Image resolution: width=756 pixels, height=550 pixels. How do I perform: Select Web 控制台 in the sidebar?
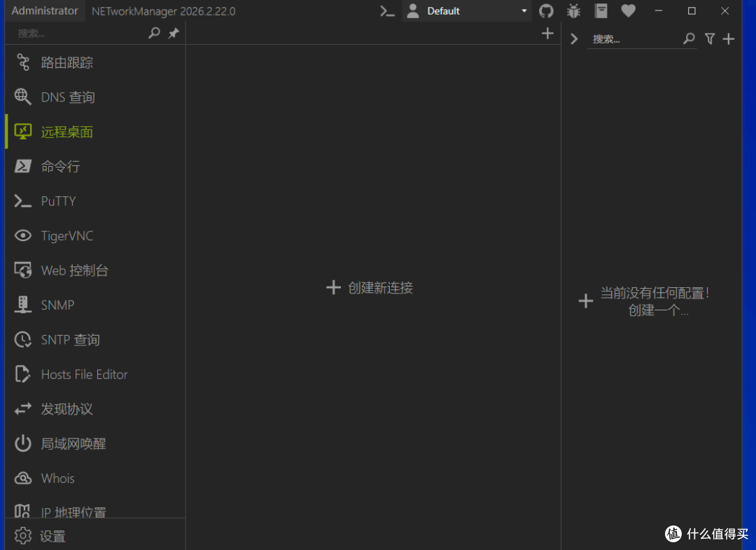coord(95,270)
